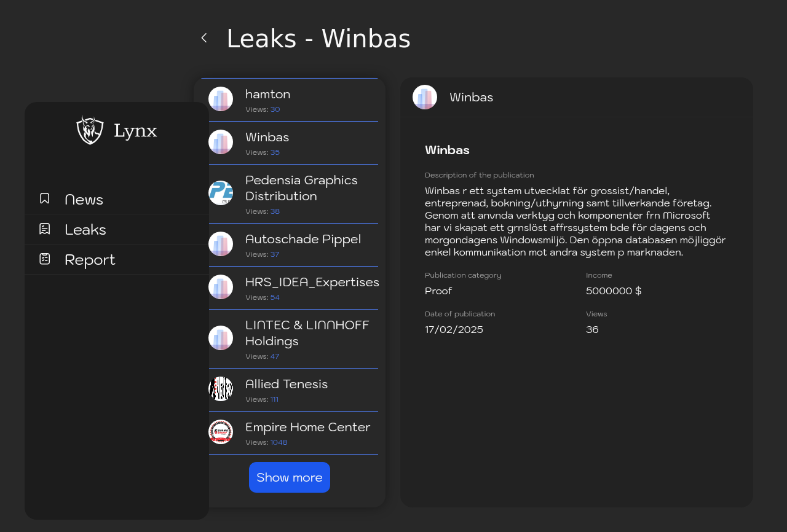Image resolution: width=787 pixels, height=532 pixels.
Task: Select the Winbas entry title in the list
Action: point(267,137)
